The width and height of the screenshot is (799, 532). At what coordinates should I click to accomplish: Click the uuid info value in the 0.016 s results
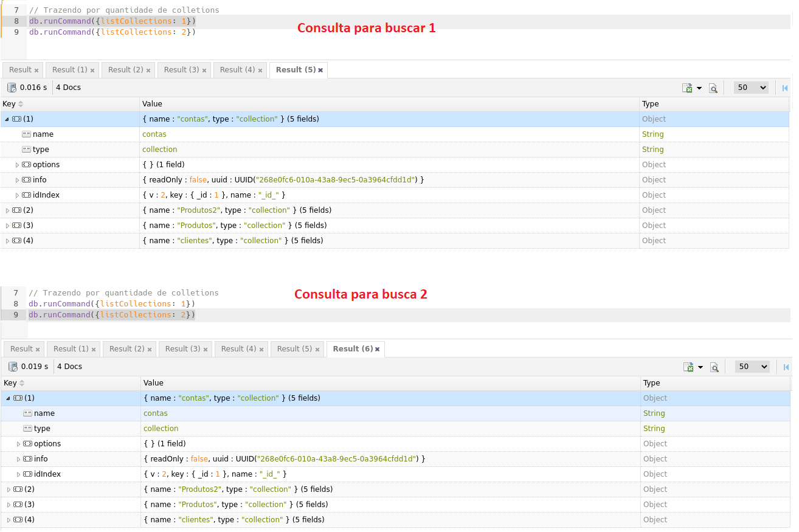[283, 180]
